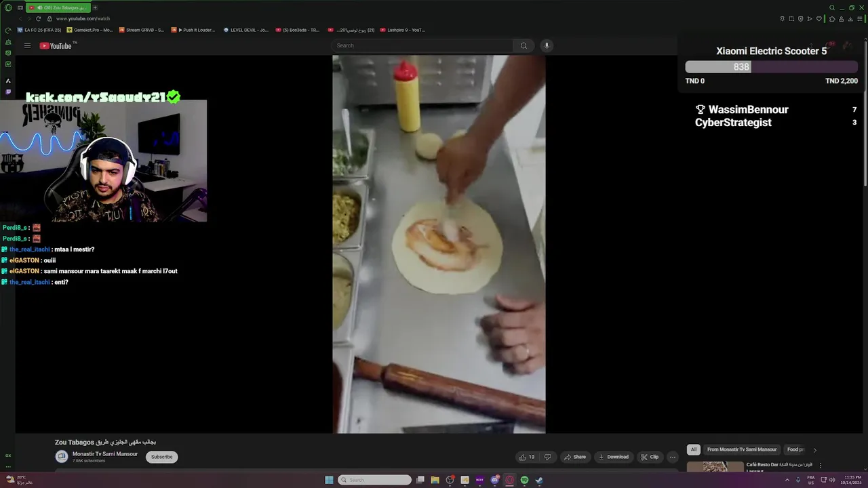Open the Windows Start menu
Screen dimensions: 868x488
pos(329,480)
